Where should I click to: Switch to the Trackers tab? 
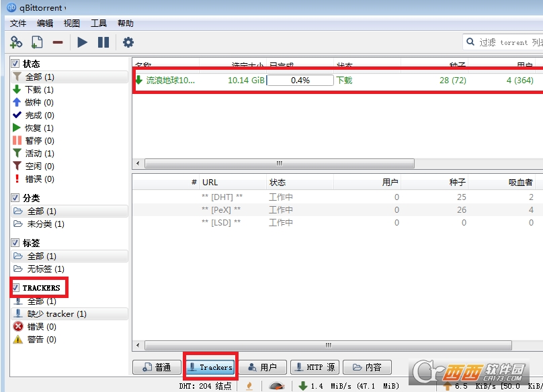(210, 367)
